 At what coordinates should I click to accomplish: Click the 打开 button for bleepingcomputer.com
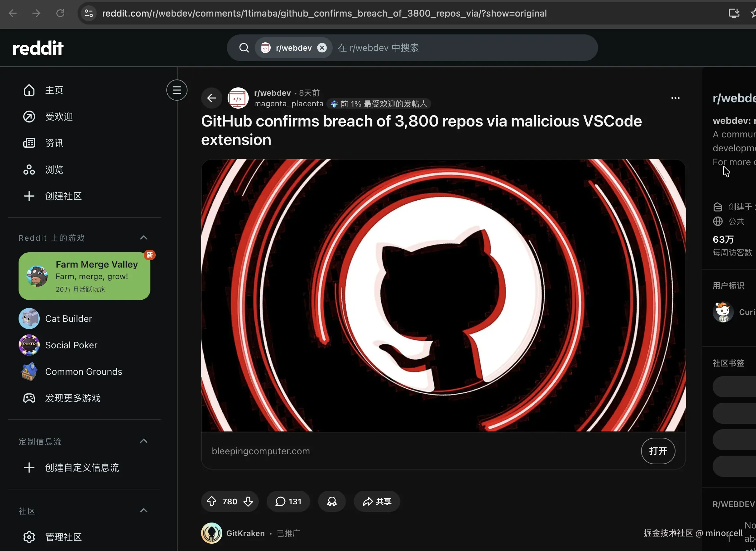pyautogui.click(x=658, y=451)
